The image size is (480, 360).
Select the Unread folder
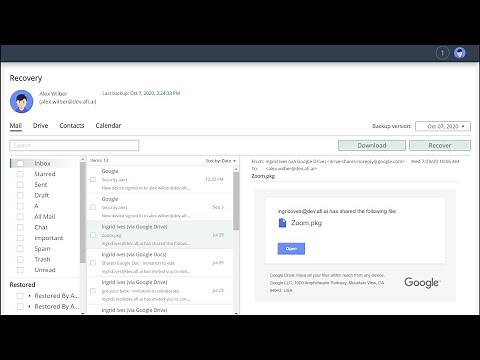tap(45, 270)
